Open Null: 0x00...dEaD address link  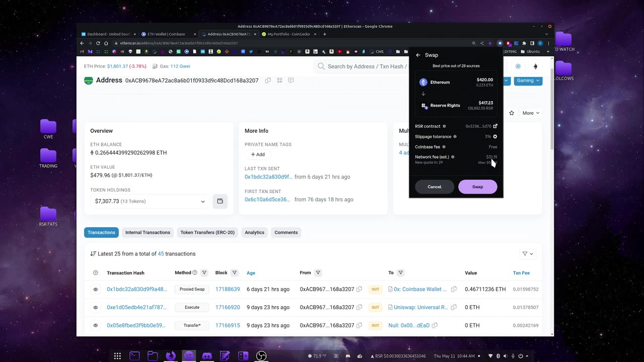[x=409, y=325]
